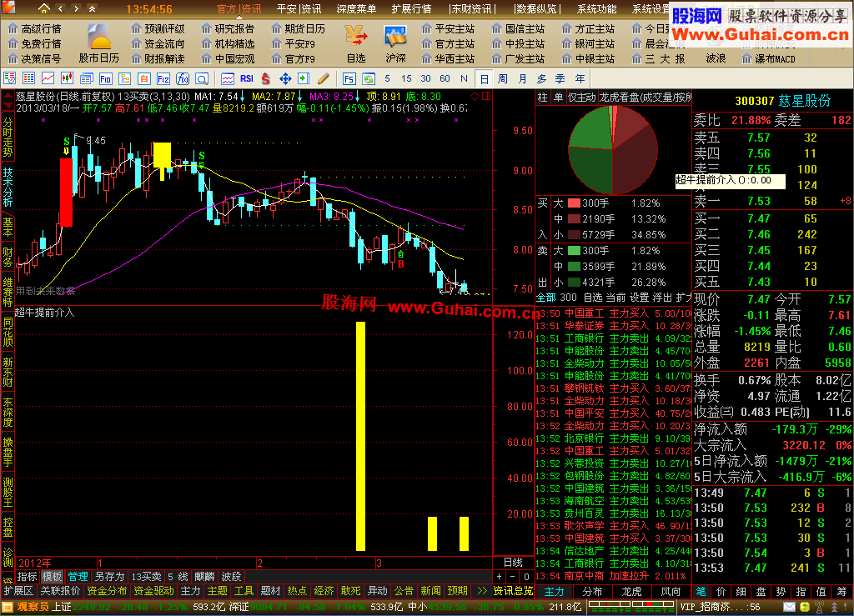
Task: Switch to weekly 周 period
Action: (x=503, y=79)
